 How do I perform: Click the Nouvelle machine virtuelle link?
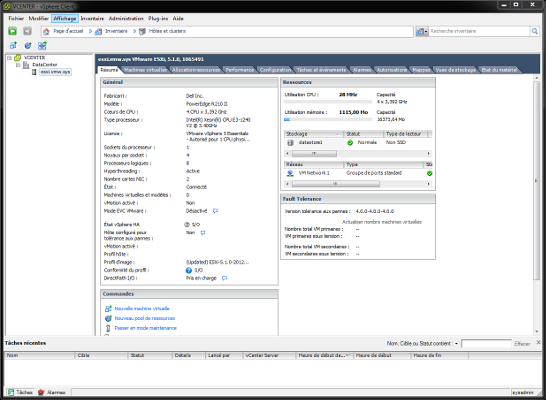(142, 308)
